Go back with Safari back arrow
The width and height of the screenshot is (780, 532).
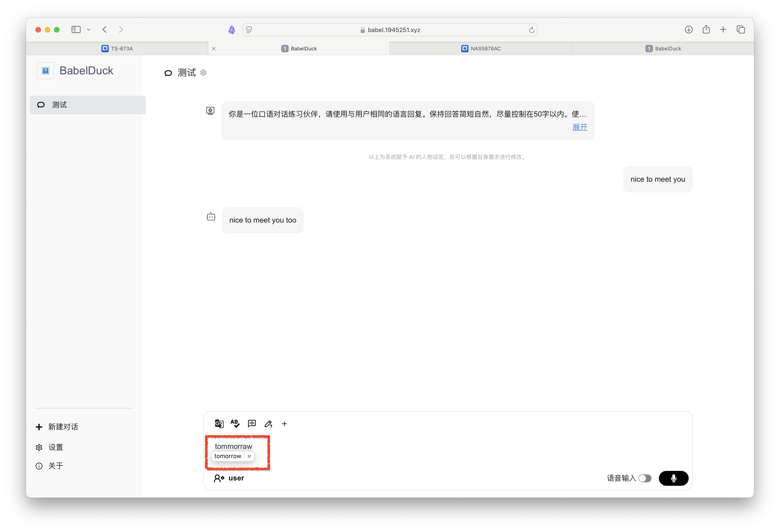point(104,30)
